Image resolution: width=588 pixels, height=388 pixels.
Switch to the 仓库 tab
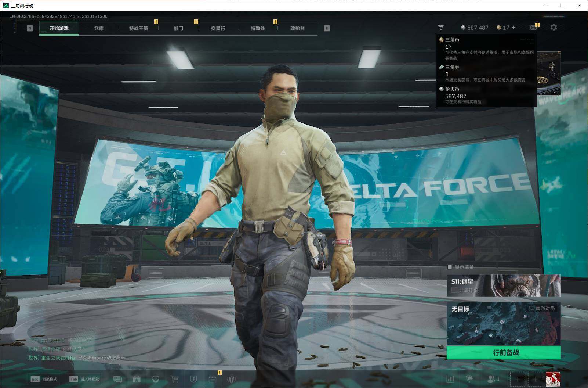[99, 28]
